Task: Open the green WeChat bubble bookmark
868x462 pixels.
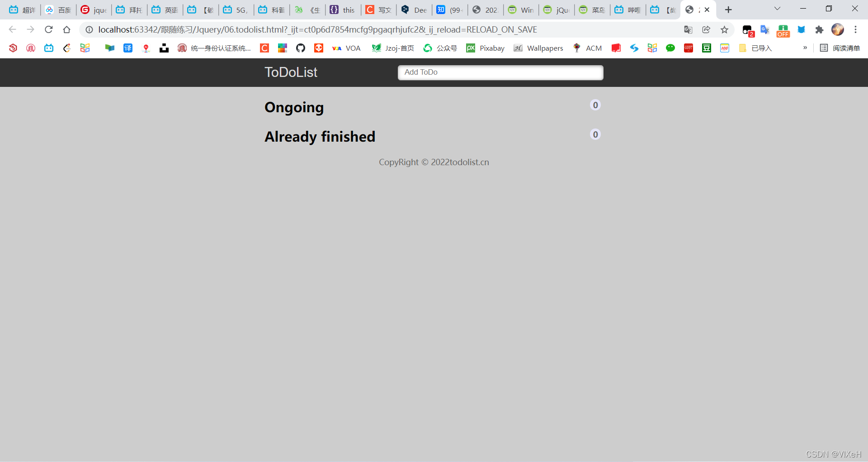Action: (670, 48)
